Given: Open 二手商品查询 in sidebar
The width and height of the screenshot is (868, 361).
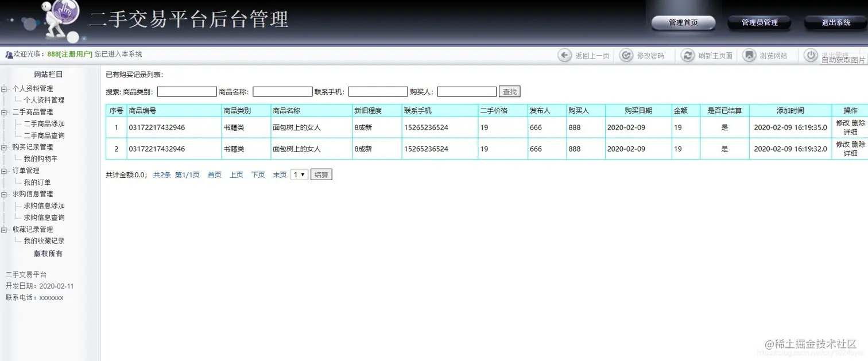Looking at the screenshot, I should tap(44, 135).
